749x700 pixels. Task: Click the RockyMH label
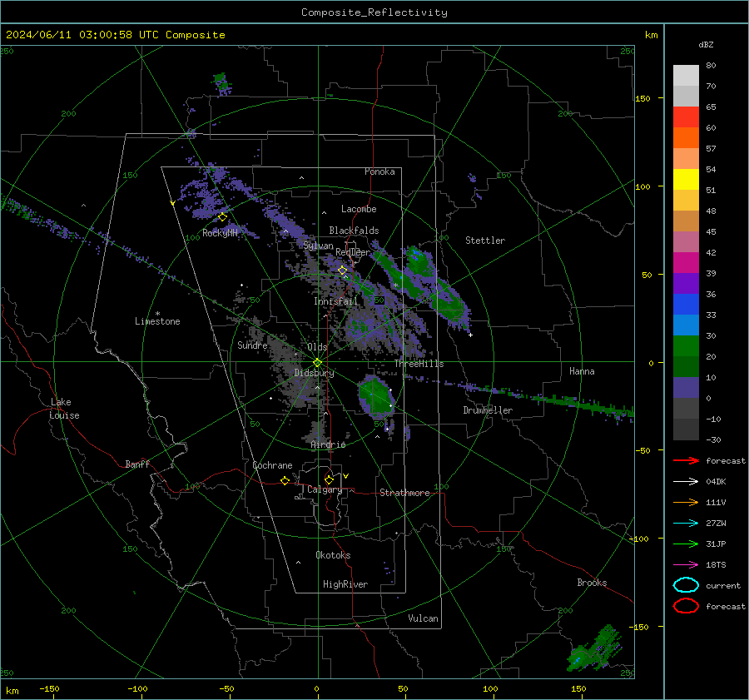pos(220,233)
